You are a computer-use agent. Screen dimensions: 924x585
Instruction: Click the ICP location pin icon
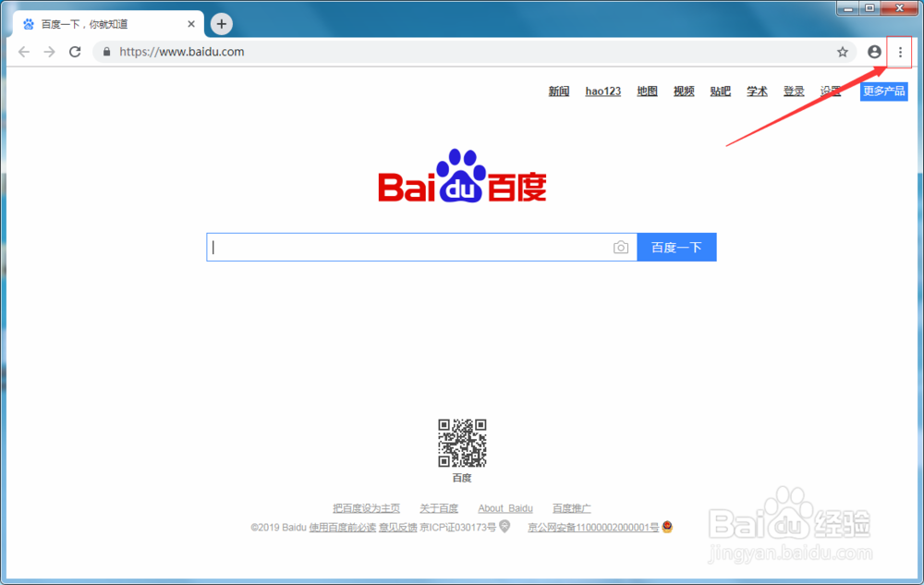point(505,526)
